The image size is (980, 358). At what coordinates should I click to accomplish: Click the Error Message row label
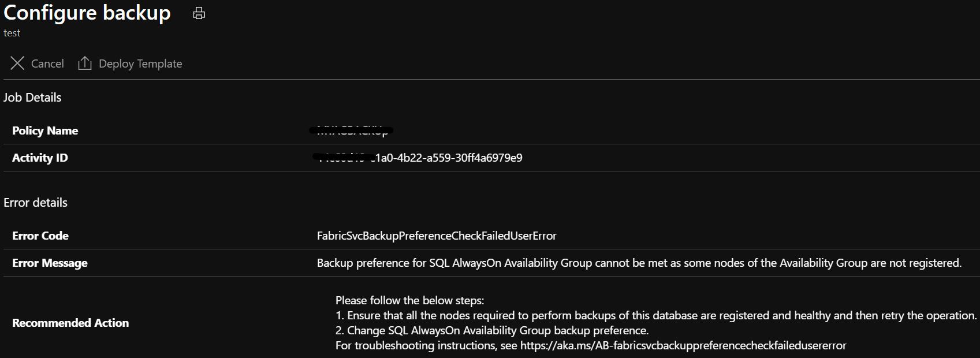coord(50,263)
